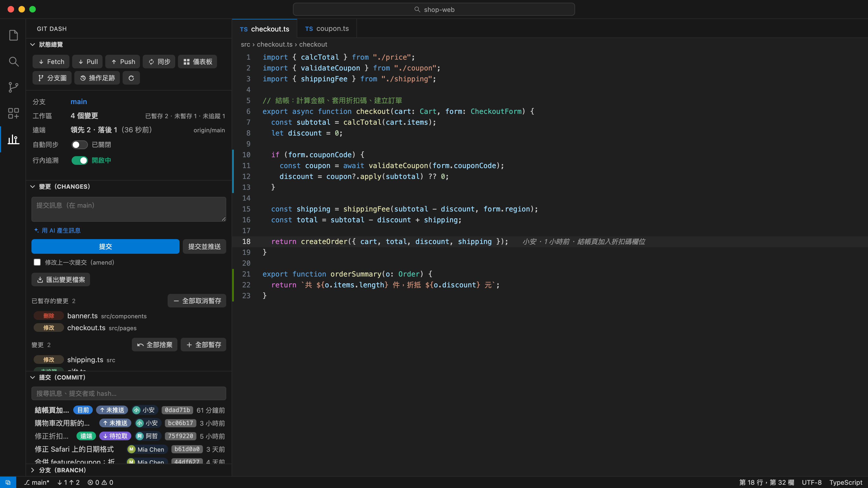The image size is (868, 488).
Task: Focus the commit message text area
Action: [129, 209]
